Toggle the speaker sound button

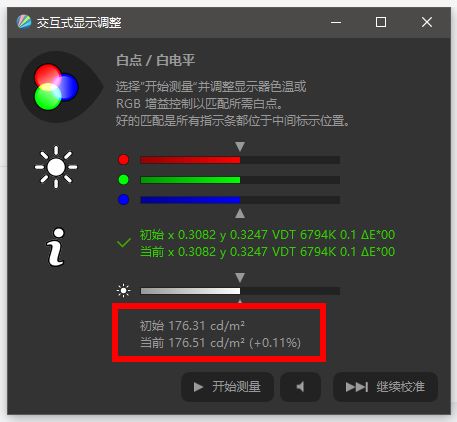click(x=300, y=387)
